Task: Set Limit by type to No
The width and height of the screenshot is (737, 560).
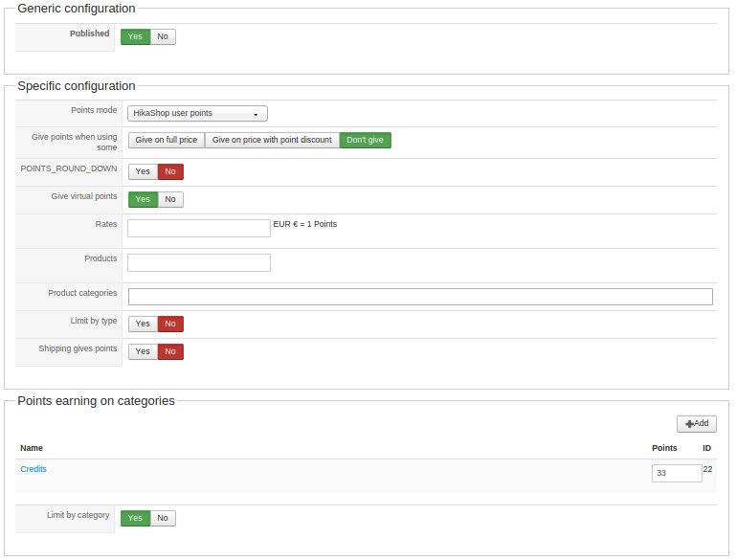Action: point(170,324)
